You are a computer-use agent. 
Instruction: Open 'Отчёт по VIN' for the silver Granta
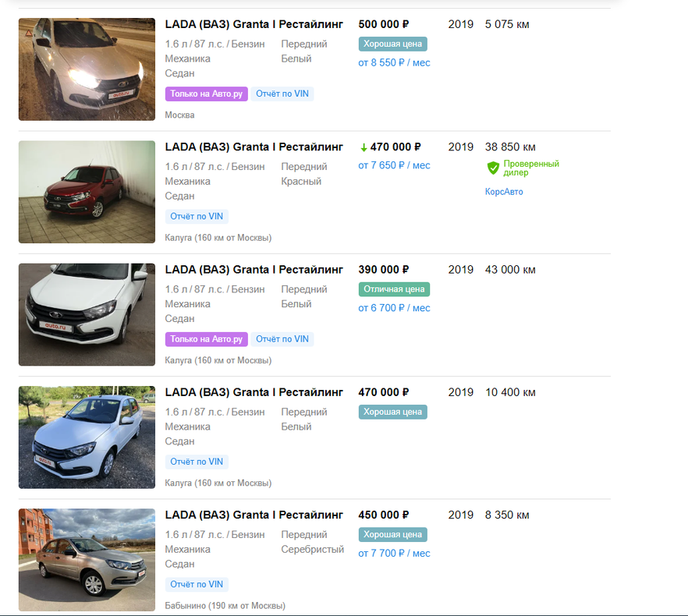tap(197, 584)
